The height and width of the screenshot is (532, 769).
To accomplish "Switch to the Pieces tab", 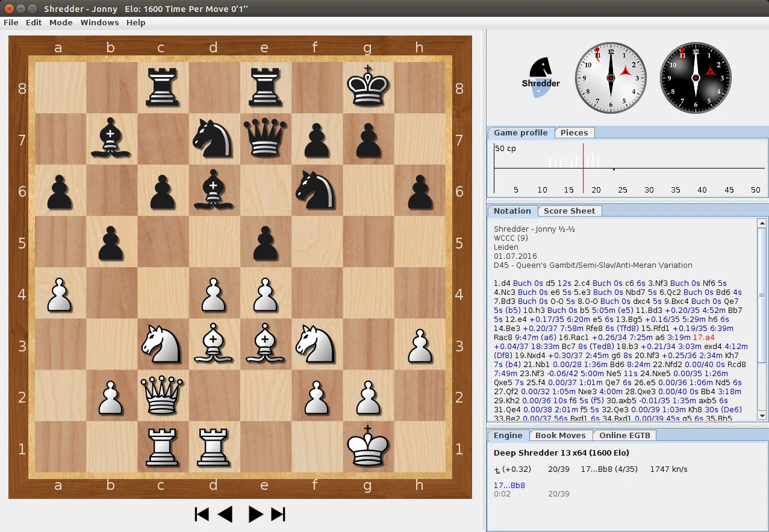I will point(574,132).
